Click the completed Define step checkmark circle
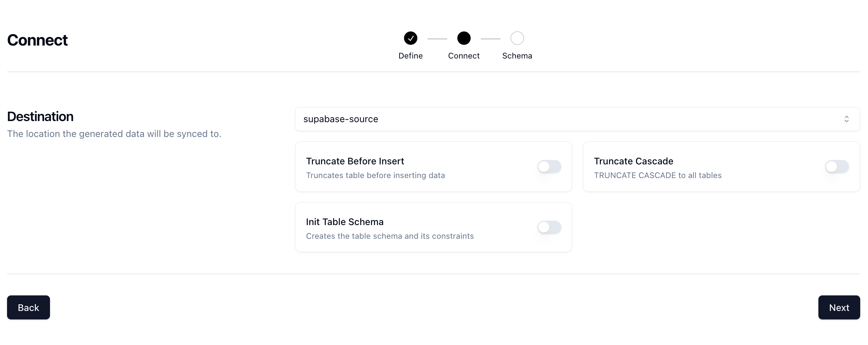This screenshot has height=345, width=868. click(410, 38)
